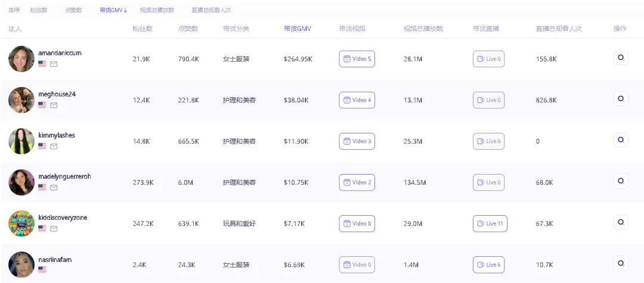This screenshot has width=644, height=283.
Task: Click 273.9K followers value
Action: [143, 182]
